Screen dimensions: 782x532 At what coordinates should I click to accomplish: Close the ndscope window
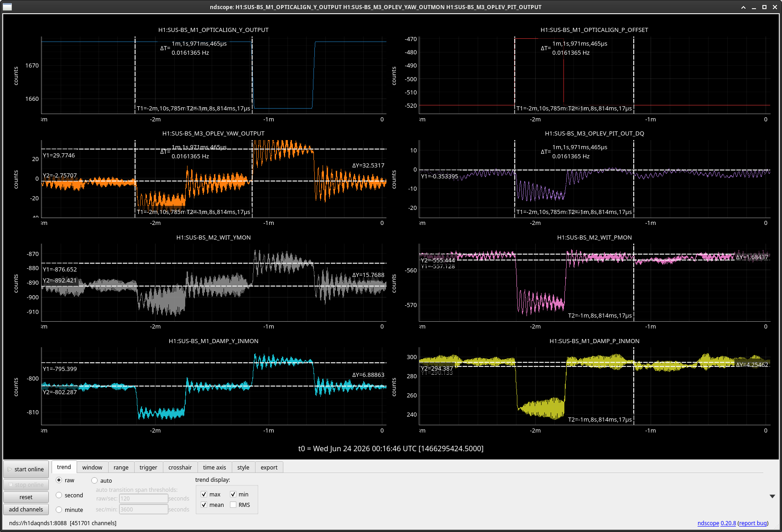point(775,7)
